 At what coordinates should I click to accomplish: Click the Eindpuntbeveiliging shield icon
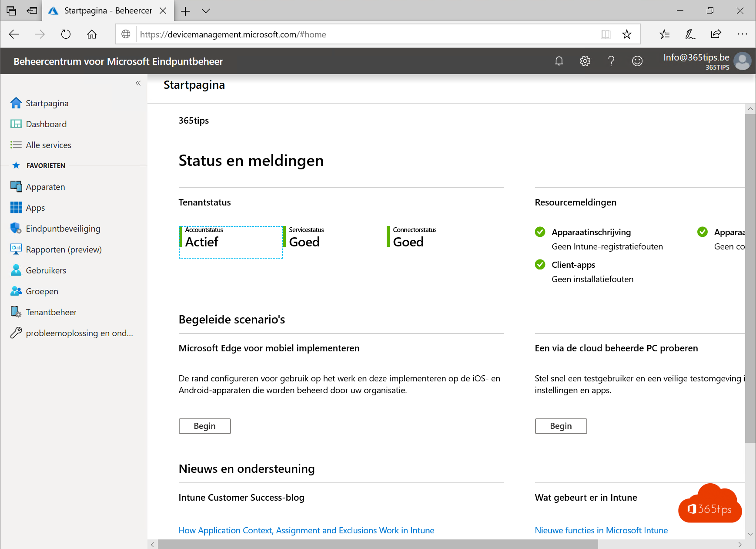tap(16, 229)
